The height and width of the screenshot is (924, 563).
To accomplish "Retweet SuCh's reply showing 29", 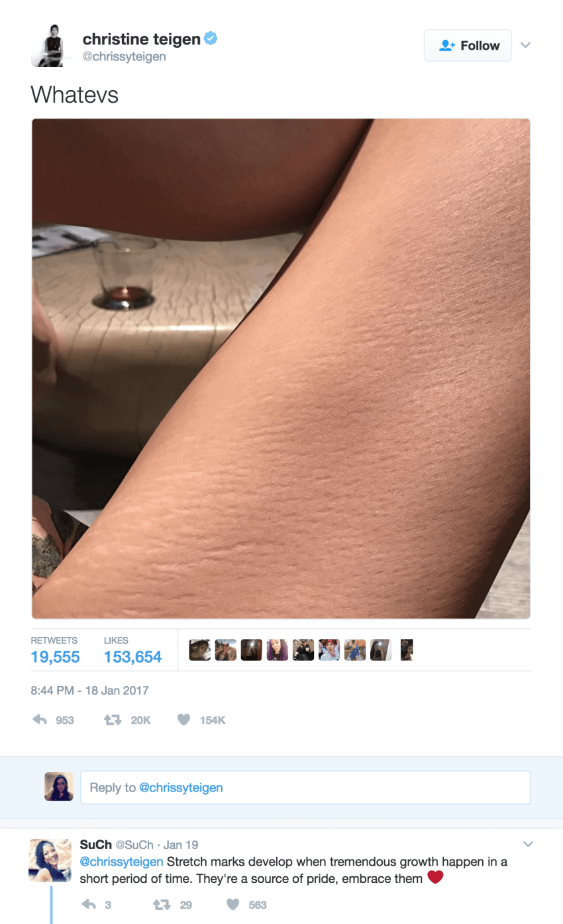I will tap(161, 904).
